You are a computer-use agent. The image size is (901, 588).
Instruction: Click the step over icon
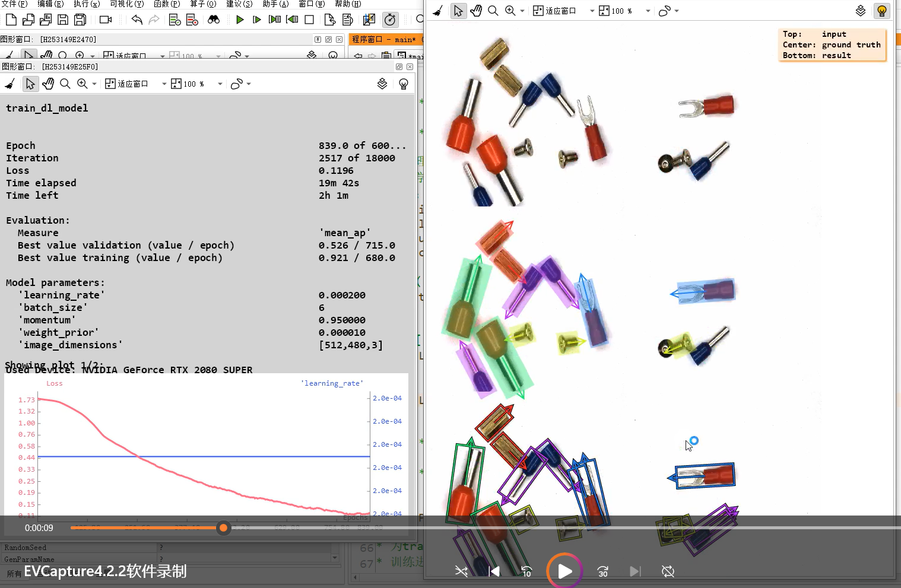[x=257, y=20]
